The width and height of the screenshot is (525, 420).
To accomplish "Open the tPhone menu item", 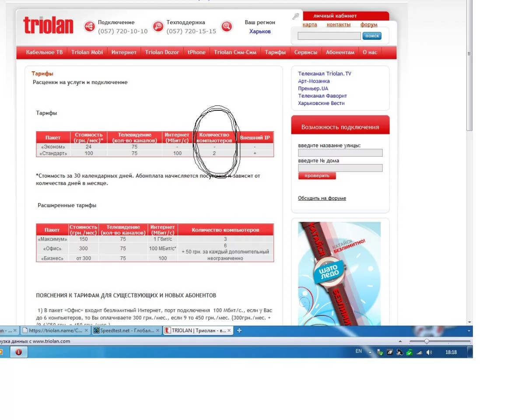I will tap(196, 52).
